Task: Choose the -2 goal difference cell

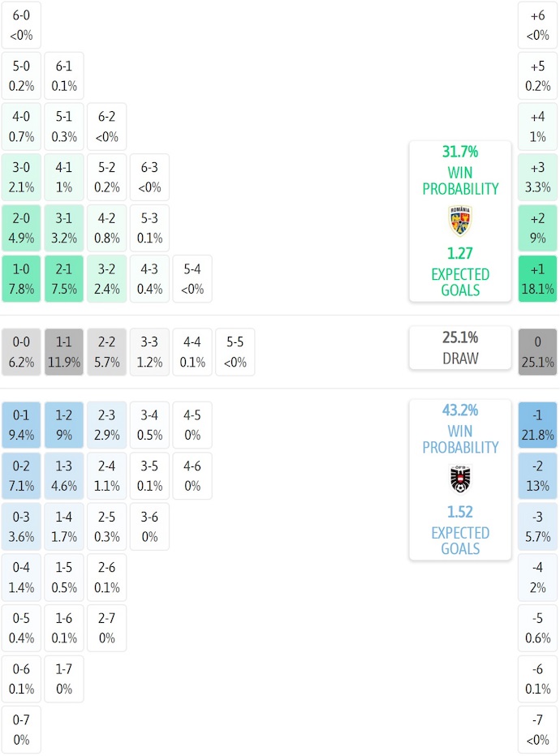Action: pos(537,476)
